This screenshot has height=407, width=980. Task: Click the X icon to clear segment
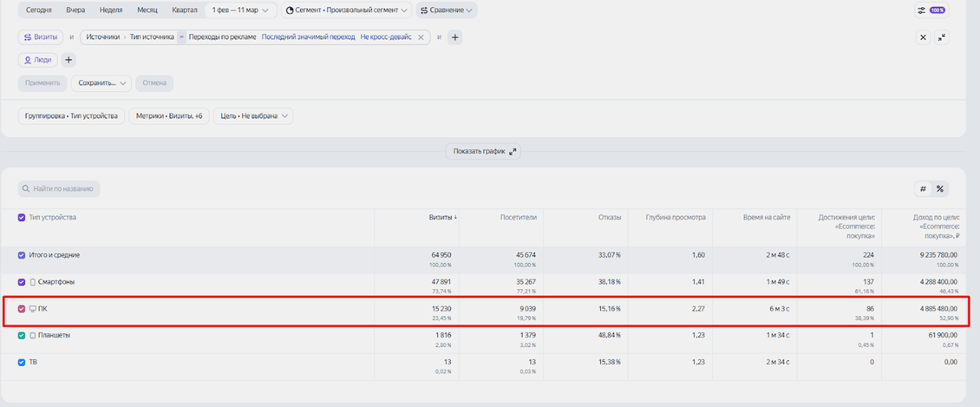click(923, 38)
